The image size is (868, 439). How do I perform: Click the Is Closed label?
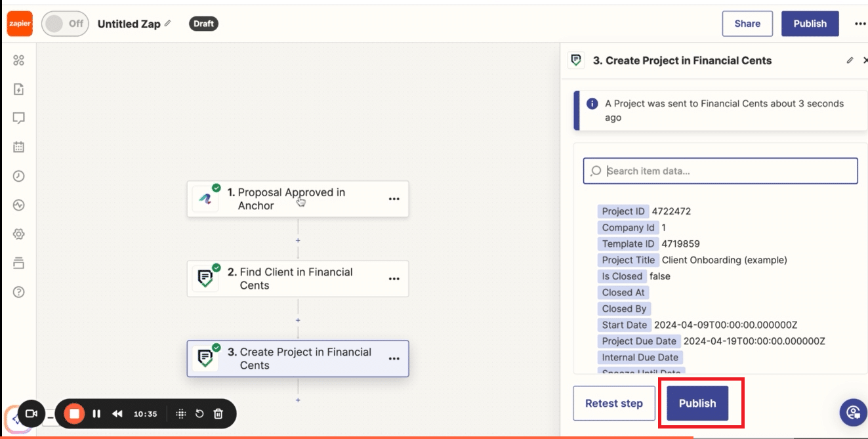[x=622, y=276]
